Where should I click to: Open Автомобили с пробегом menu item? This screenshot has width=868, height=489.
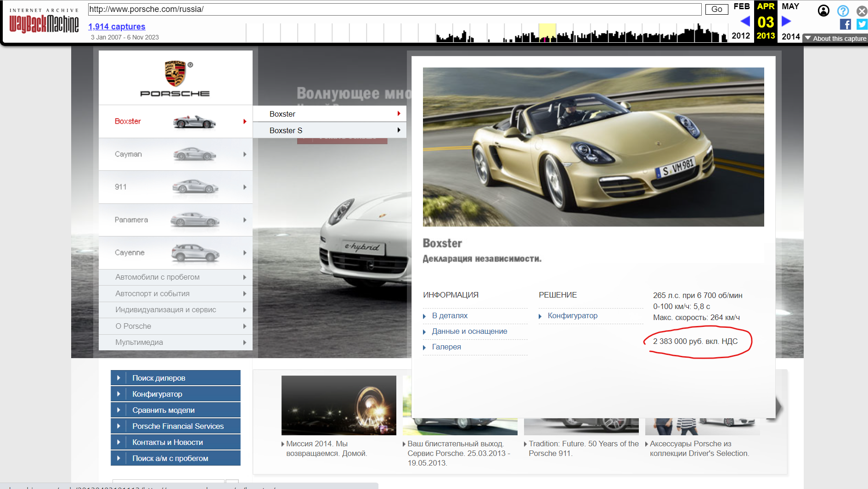coord(175,277)
